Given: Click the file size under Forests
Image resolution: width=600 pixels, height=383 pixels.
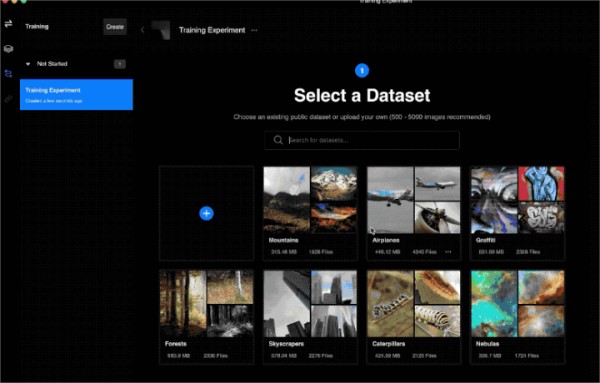Looking at the screenshot, I should 178,355.
